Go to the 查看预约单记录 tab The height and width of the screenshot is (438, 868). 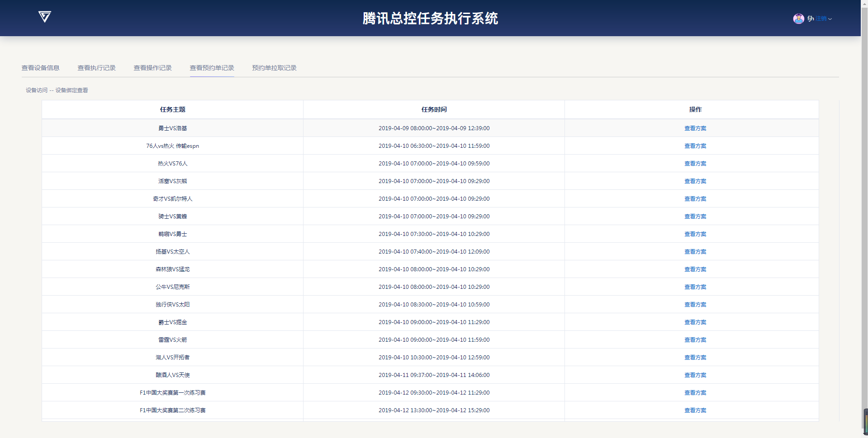[212, 68]
